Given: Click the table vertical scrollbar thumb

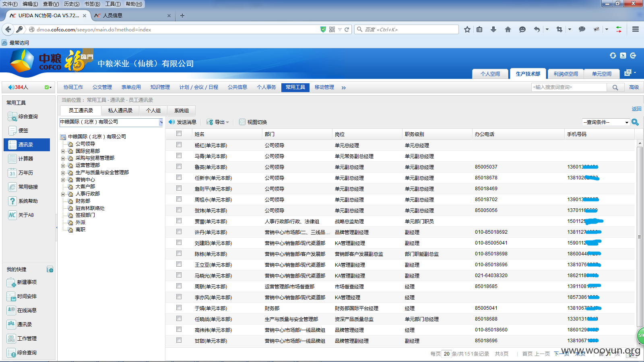Looking at the screenshot, I should pos(640,237).
